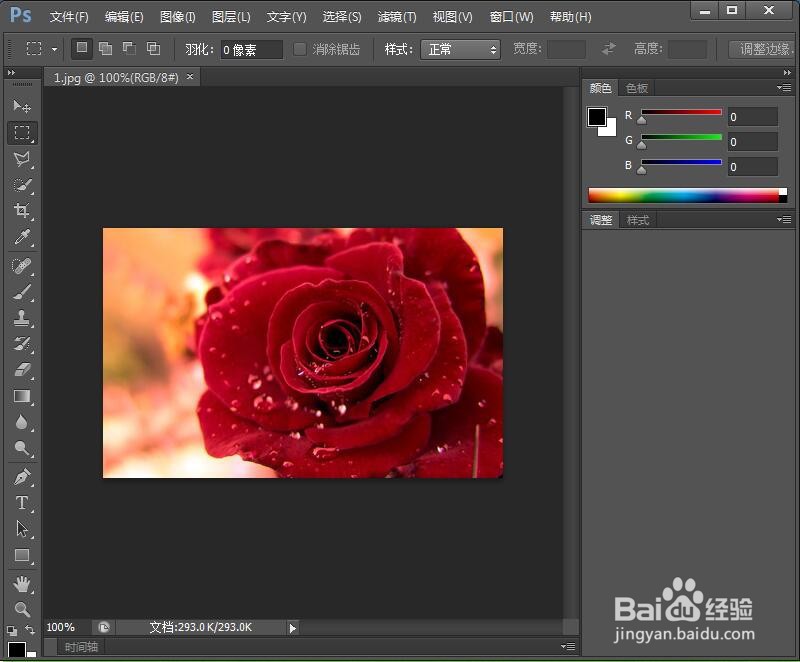800x662 pixels.
Task: Open the 视图(V) menu
Action: 453,17
